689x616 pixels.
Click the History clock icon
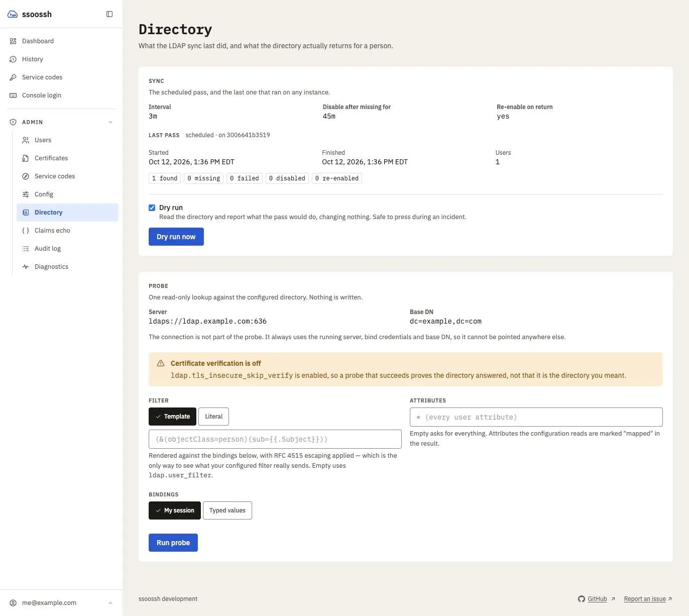tap(13, 59)
